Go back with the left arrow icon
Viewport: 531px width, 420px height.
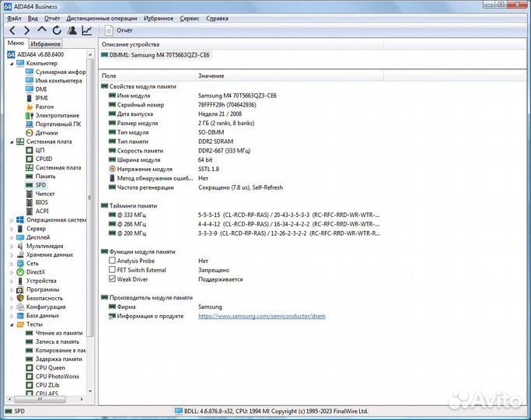[12, 30]
